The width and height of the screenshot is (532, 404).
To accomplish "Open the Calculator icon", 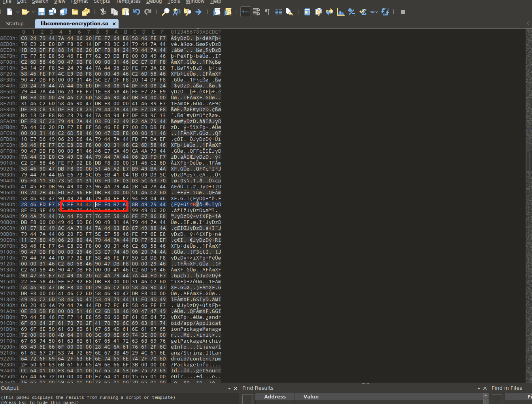I will (307, 12).
